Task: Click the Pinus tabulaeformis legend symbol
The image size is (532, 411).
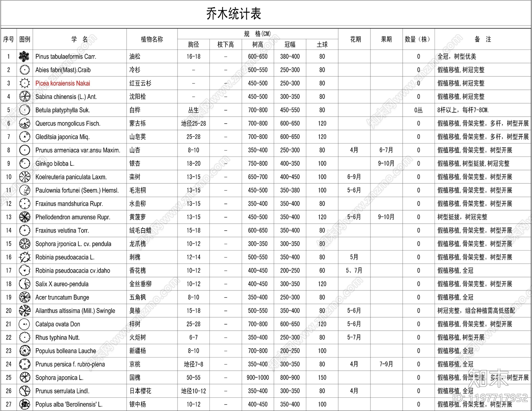Action: coord(25,56)
